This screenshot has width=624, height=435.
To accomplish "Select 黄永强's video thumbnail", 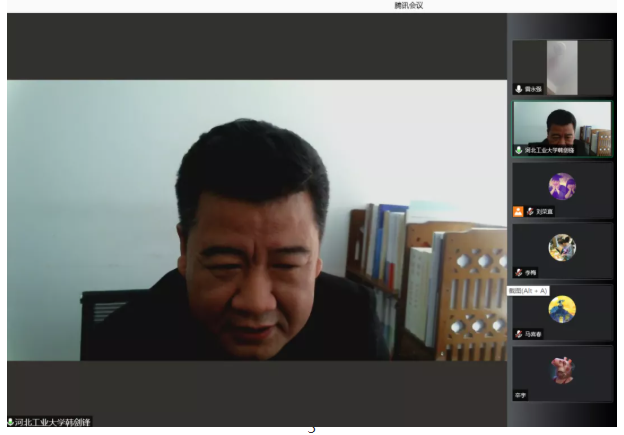I will click(x=562, y=65).
